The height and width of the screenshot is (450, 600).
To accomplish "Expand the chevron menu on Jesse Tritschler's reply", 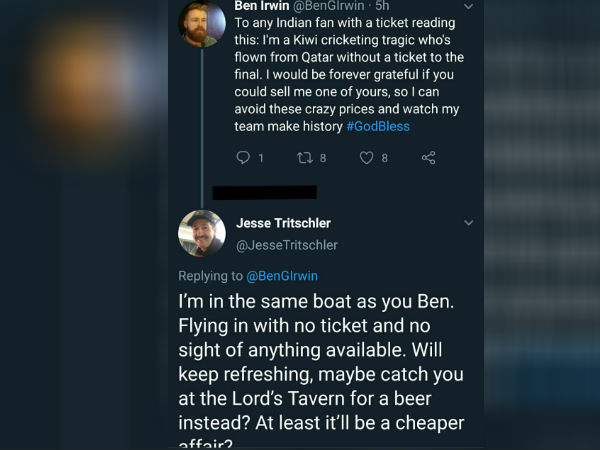I will pos(469,223).
